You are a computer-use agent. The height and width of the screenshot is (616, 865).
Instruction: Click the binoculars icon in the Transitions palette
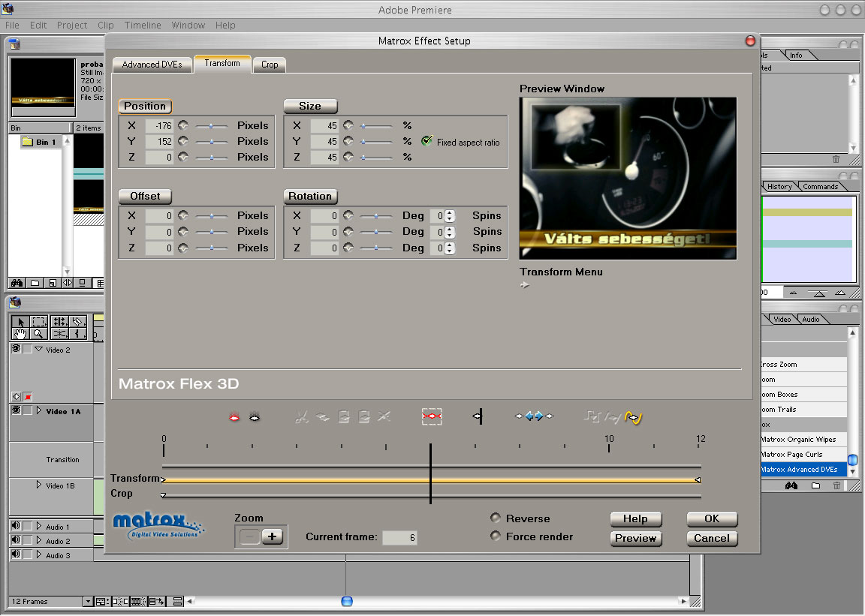(x=791, y=486)
